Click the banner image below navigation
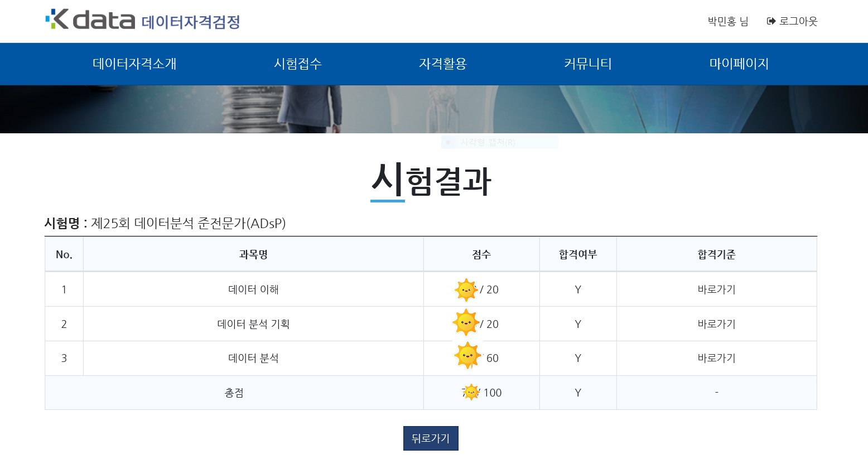This screenshot has width=868, height=464. pyautogui.click(x=434, y=109)
